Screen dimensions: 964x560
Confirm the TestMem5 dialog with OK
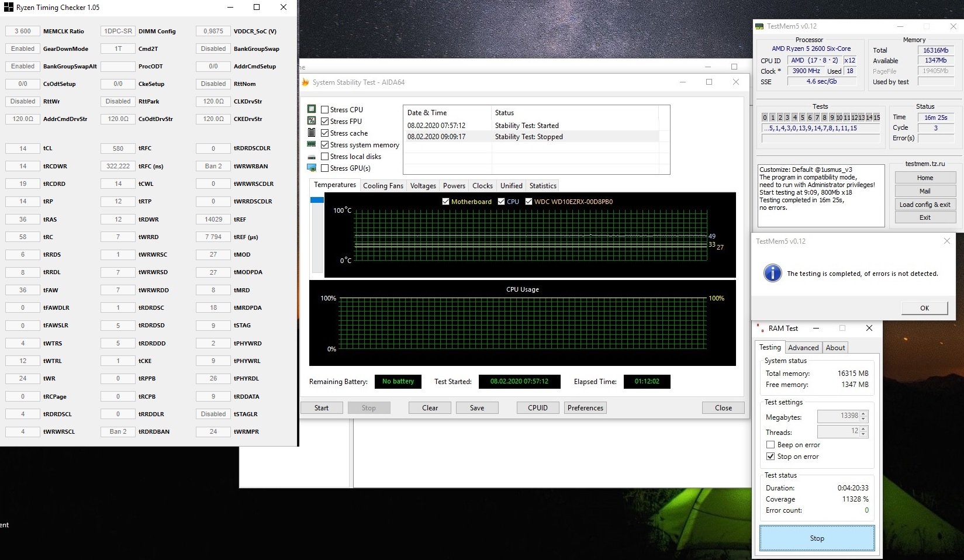pos(925,308)
